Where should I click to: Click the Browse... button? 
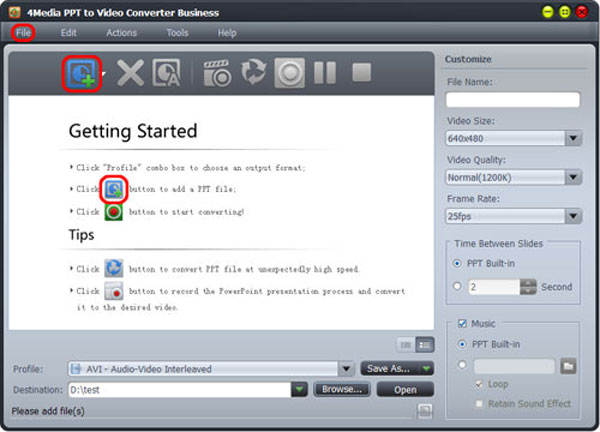click(342, 390)
